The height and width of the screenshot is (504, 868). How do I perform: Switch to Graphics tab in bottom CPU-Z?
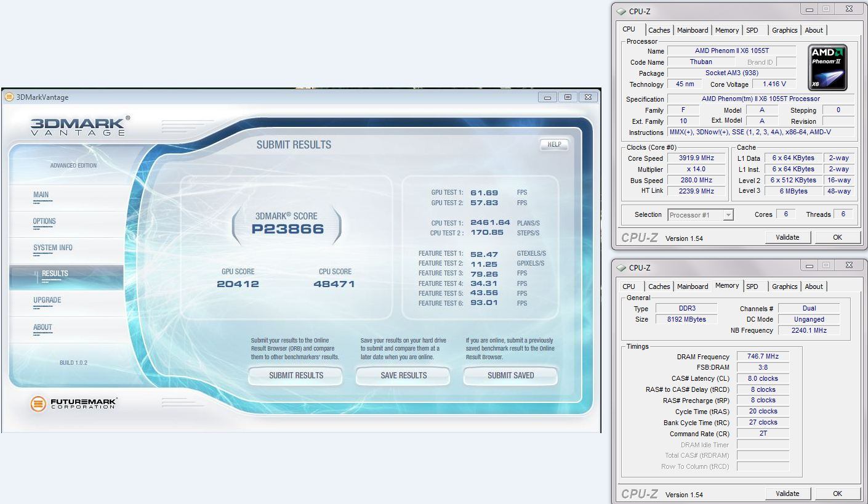tap(785, 287)
